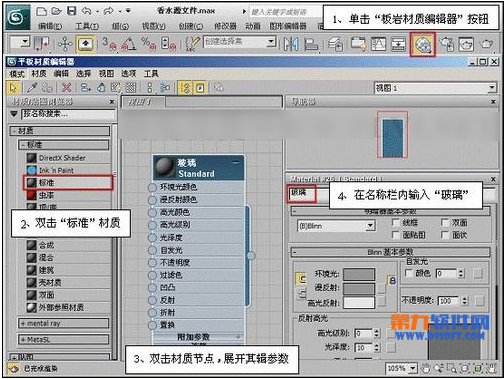Click Select and Manipulate icon

65,44
